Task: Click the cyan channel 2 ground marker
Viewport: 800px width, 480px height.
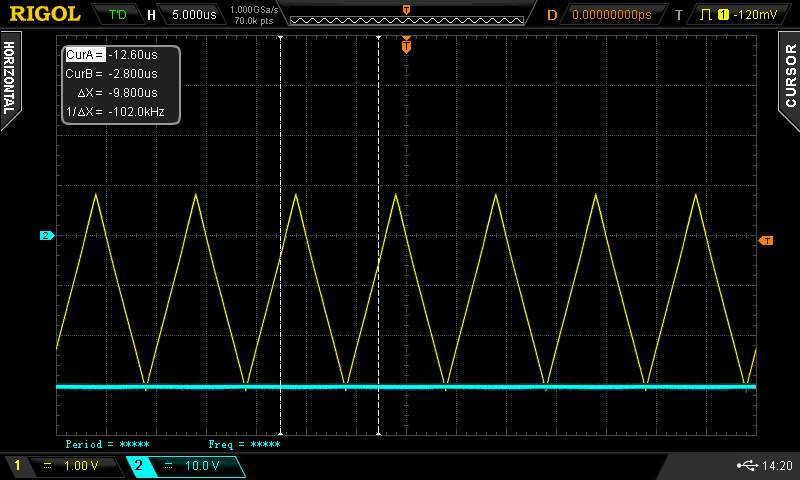Action: point(45,236)
